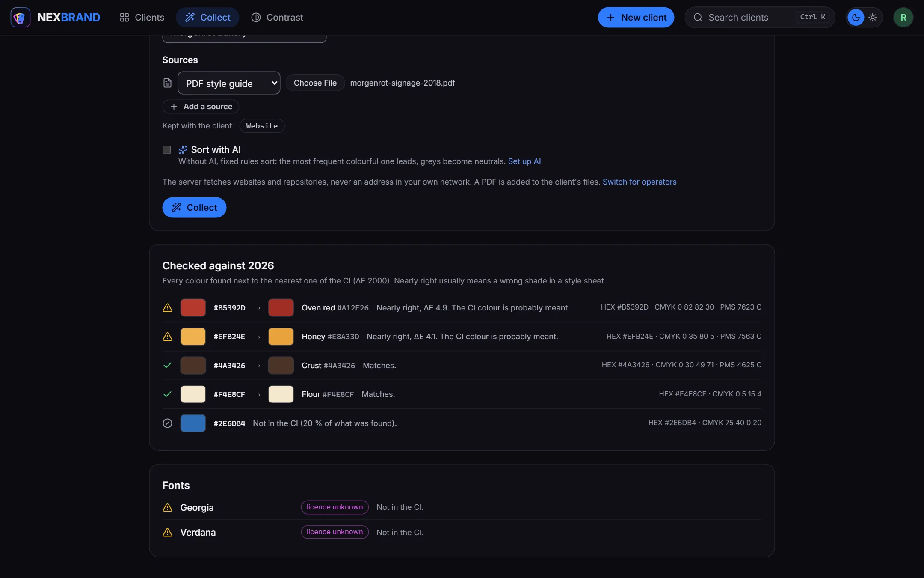Select the Collect tab in navigation
The width and height of the screenshot is (924, 578).
[207, 17]
